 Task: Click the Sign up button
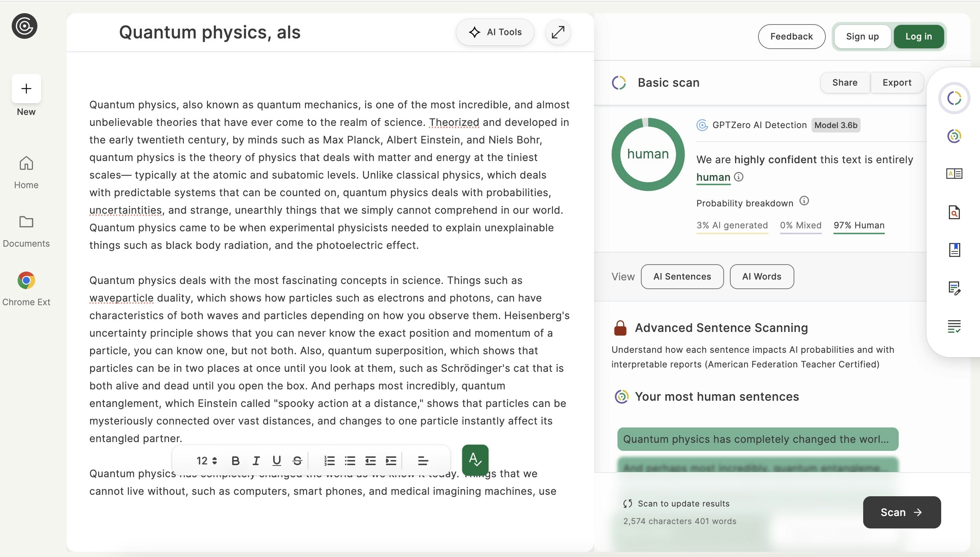pos(862,36)
